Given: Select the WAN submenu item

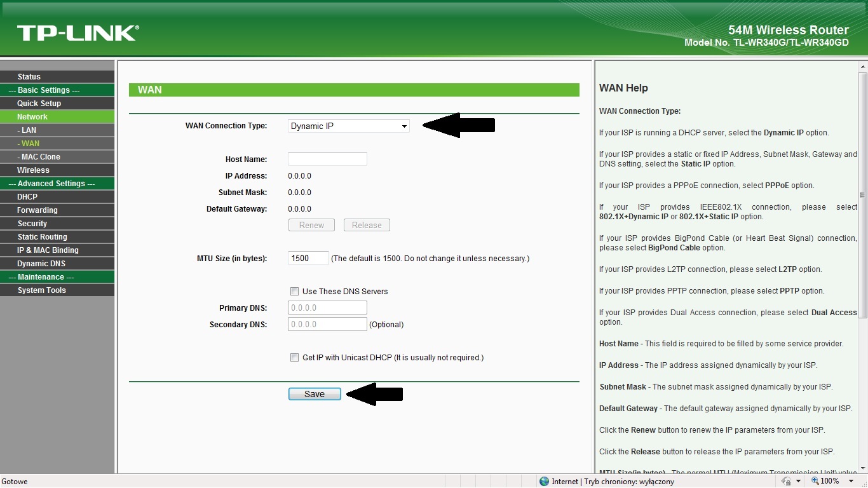Looking at the screenshot, I should [x=57, y=144].
